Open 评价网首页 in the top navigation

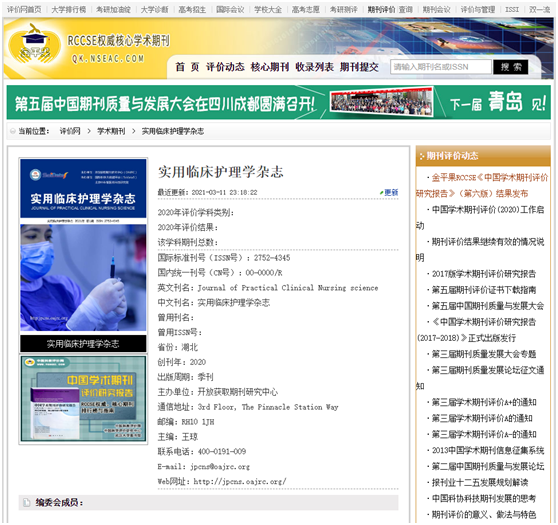point(24,10)
